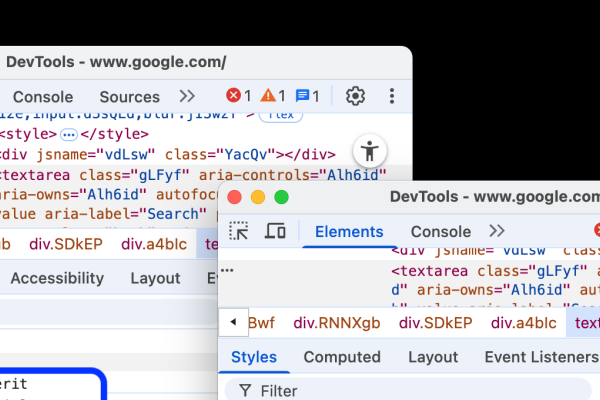The image size is (600, 400).
Task: Click the orange warning count icon
Action: point(268,95)
